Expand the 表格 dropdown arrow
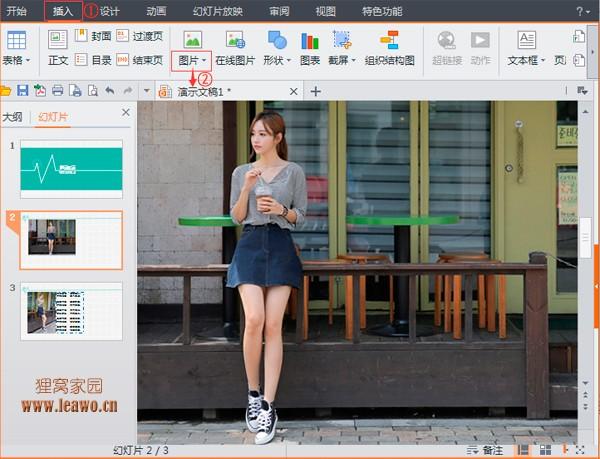 click(x=28, y=60)
